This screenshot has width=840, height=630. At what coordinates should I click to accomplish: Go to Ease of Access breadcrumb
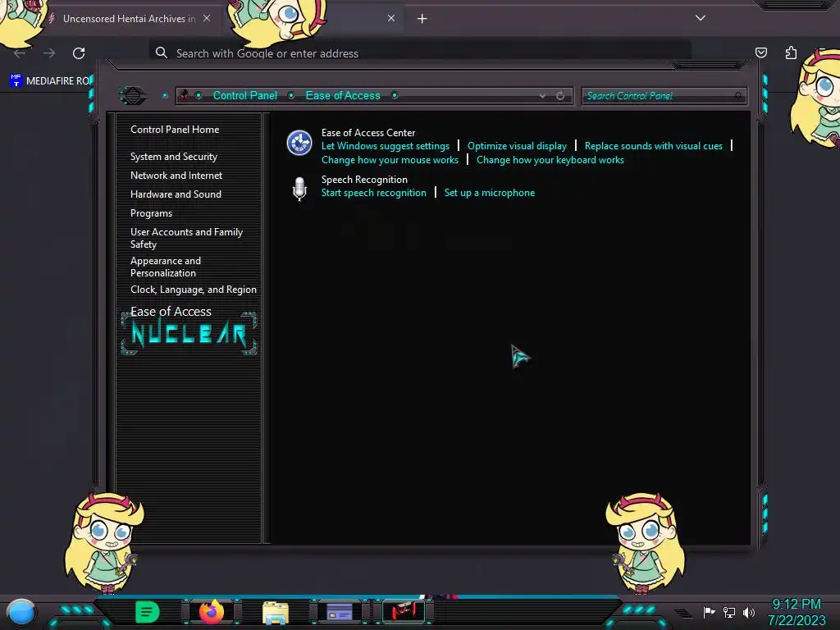pyautogui.click(x=342, y=95)
